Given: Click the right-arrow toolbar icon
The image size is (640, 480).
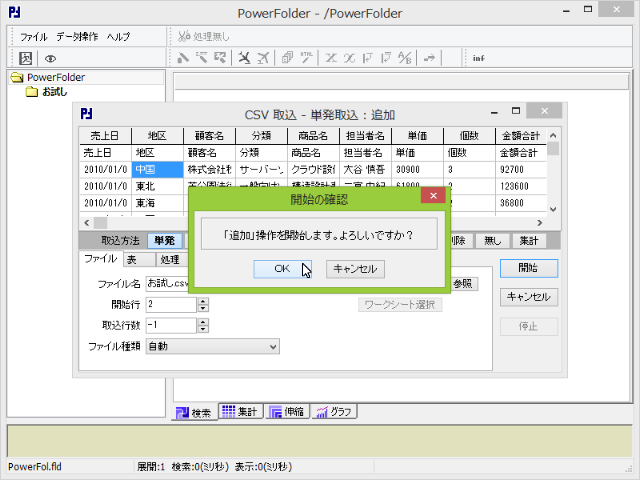Looking at the screenshot, I should (x=429, y=58).
